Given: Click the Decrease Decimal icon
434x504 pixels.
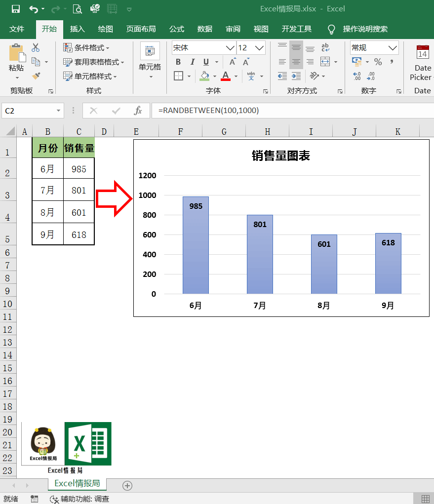Looking at the screenshot, I should click(371, 76).
